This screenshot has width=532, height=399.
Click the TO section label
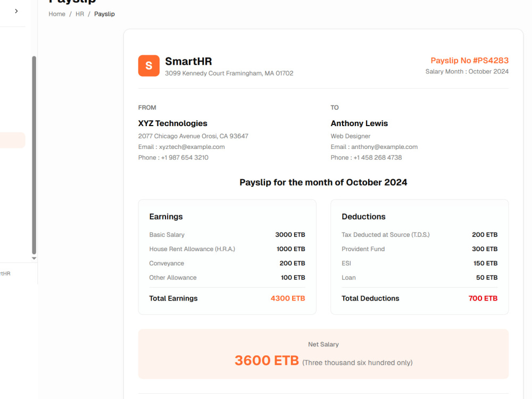click(335, 107)
